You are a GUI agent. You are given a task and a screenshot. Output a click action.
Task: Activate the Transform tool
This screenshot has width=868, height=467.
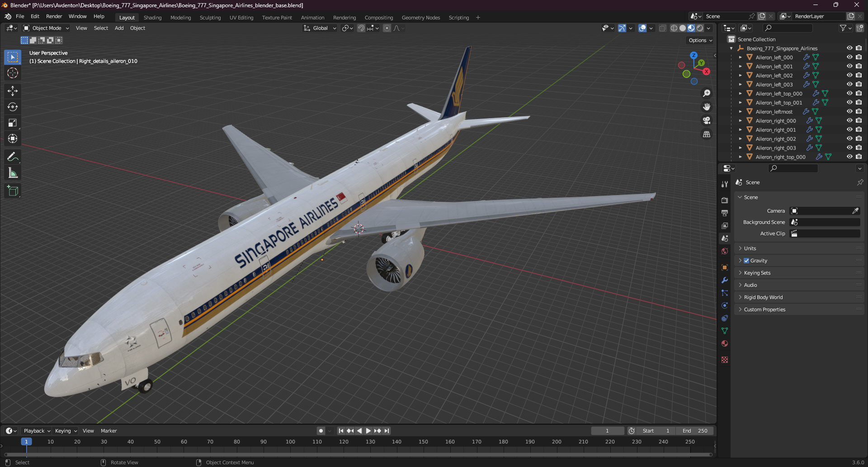pos(13,138)
